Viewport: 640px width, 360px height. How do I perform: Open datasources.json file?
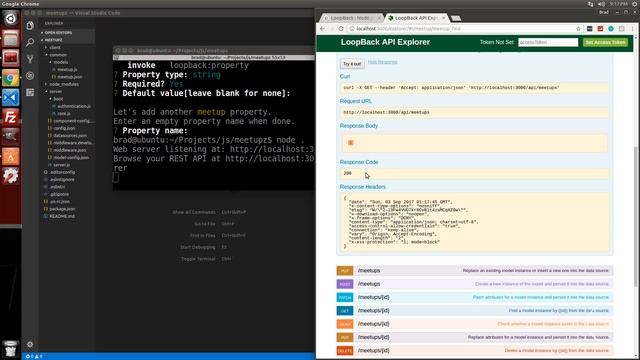point(70,136)
